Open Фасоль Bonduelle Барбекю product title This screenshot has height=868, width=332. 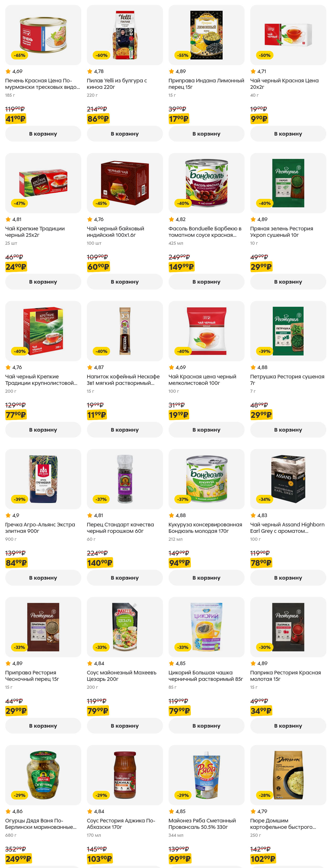click(x=205, y=232)
